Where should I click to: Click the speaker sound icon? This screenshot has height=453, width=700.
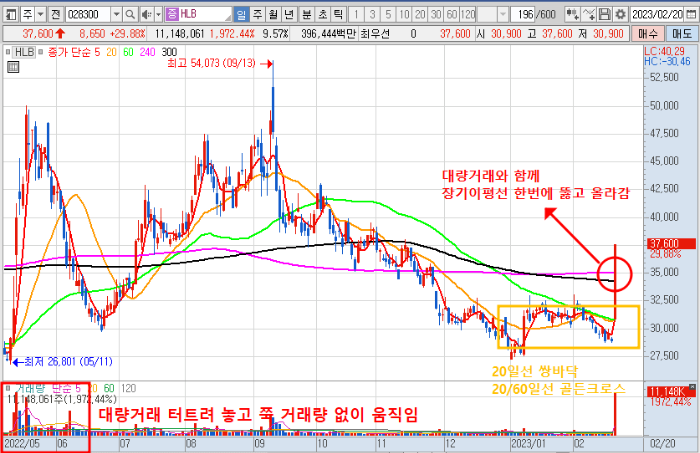[146, 15]
